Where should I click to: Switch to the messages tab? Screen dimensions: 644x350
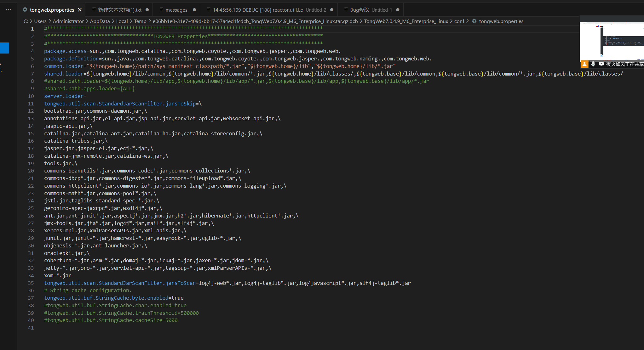pos(176,10)
